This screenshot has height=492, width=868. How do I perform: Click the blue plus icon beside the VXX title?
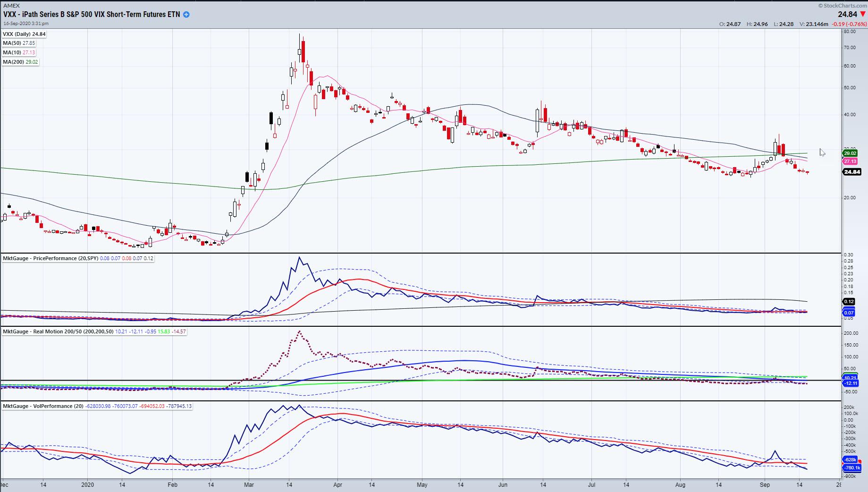186,15
